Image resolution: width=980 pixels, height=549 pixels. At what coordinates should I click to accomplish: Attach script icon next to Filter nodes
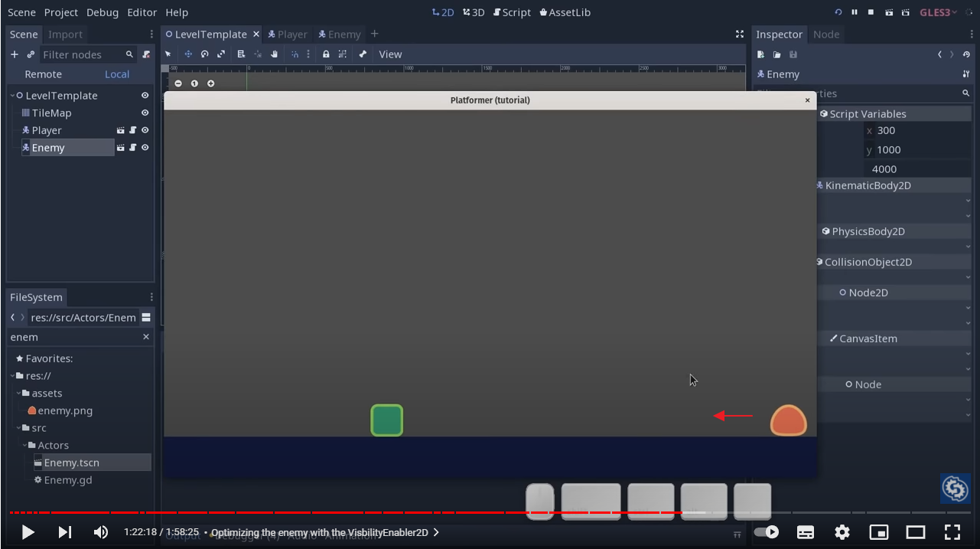pos(146,54)
